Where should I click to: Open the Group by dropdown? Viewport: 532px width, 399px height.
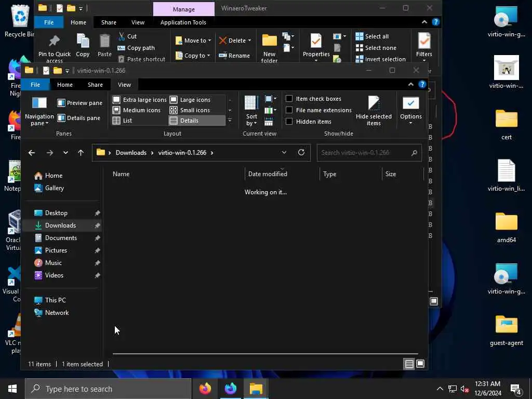270,99
